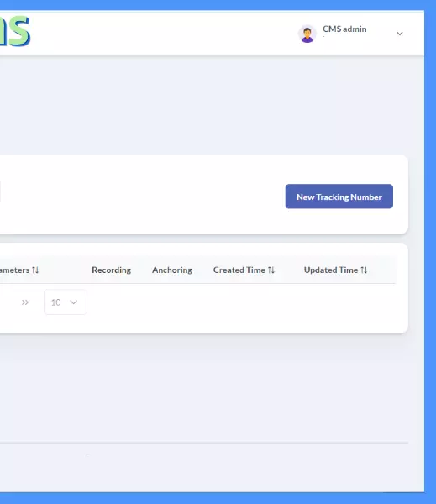436x504 pixels.
Task: Click the Parameters column header text
Action: [x=14, y=270]
